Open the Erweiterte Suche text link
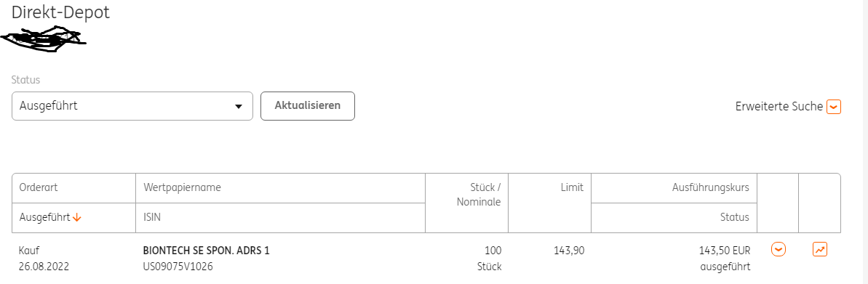The width and height of the screenshot is (868, 284). pos(779,107)
